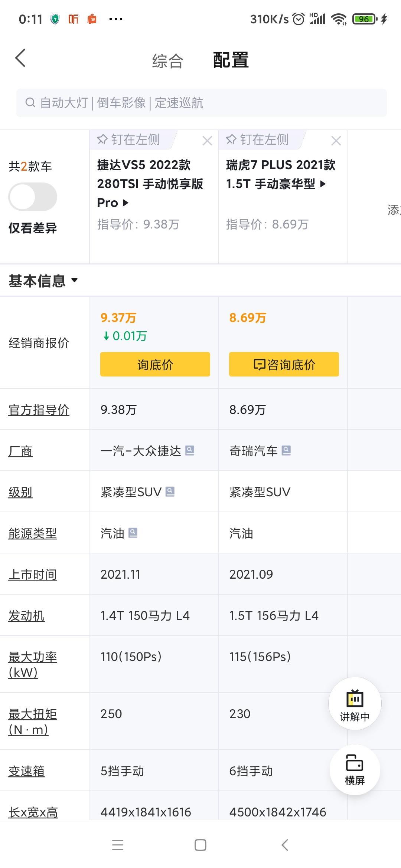Tap 9.37万 dealer price for 捷达VS5

[118, 318]
